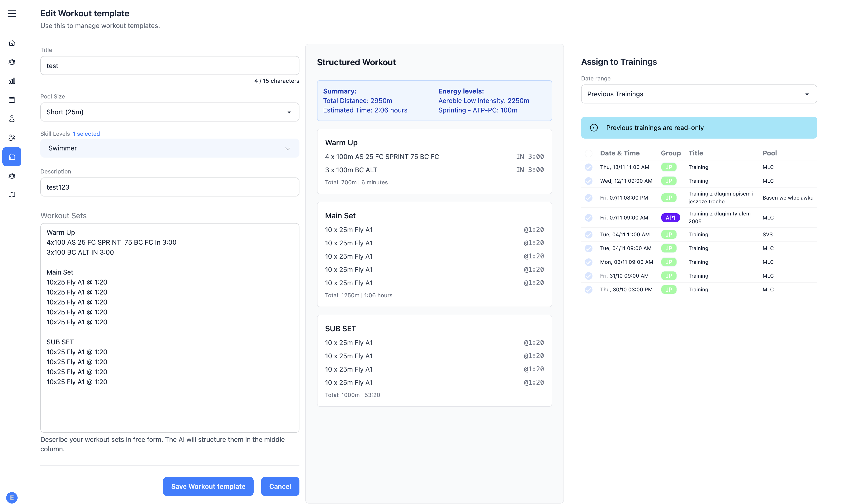843x504 pixels.
Task: Click the single person profile icon
Action: click(x=12, y=119)
